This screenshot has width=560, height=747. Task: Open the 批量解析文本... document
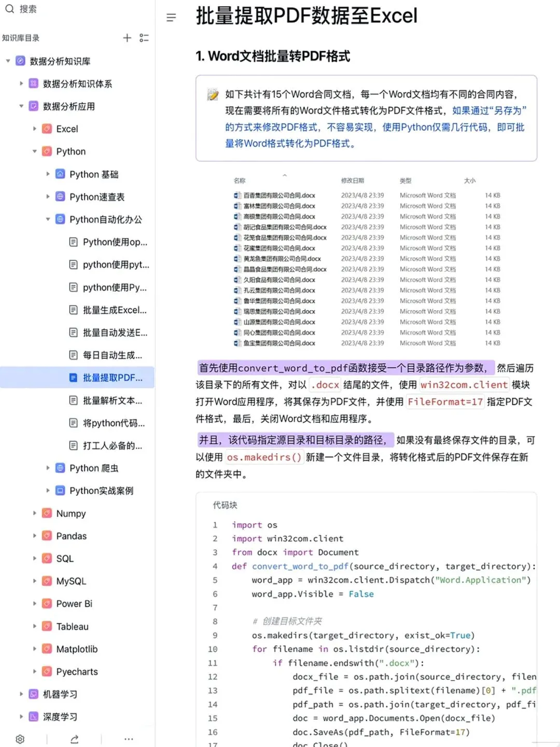(x=113, y=400)
